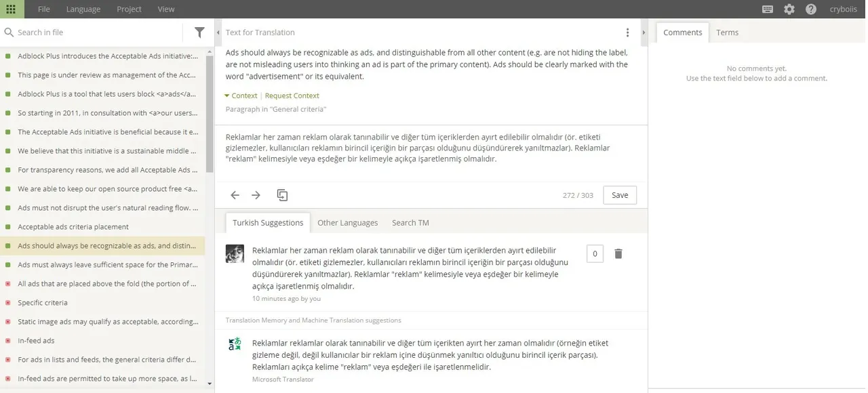Open the apps grid menu icon
The width and height of the screenshot is (868, 393).
point(11,9)
